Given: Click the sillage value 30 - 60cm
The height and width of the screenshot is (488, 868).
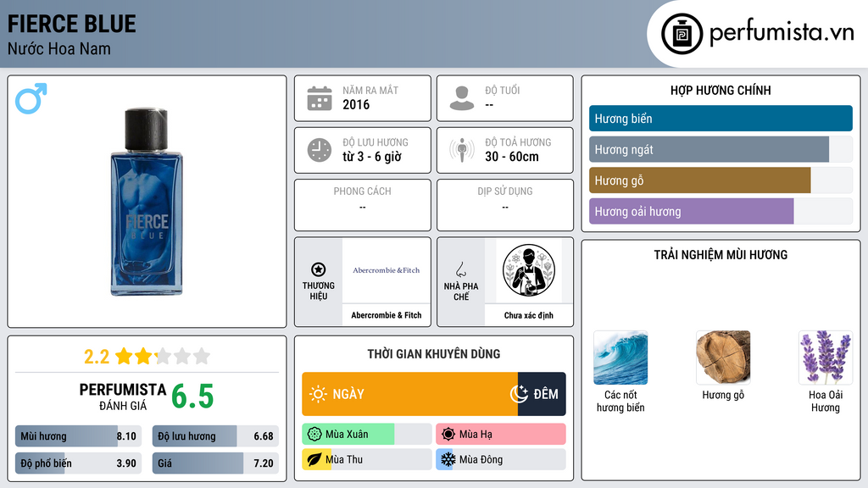Looking at the screenshot, I should [x=512, y=157].
